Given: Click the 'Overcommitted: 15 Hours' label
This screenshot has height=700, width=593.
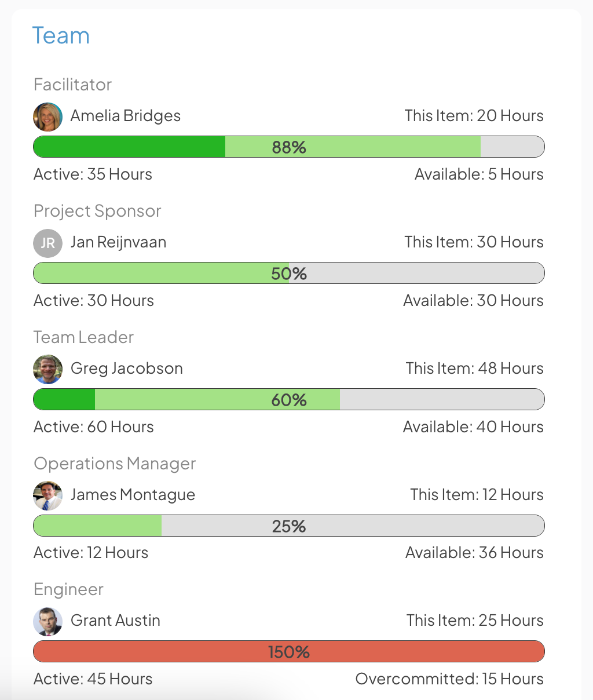Looking at the screenshot, I should point(449,679).
